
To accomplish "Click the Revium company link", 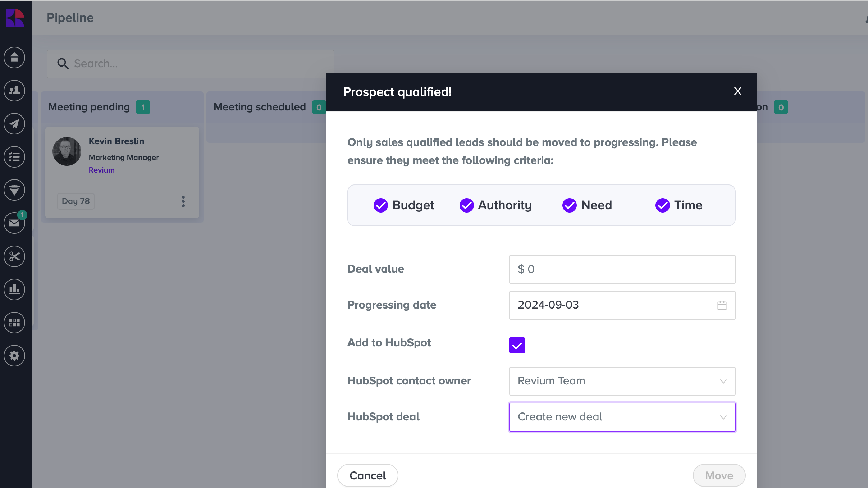I will (102, 170).
